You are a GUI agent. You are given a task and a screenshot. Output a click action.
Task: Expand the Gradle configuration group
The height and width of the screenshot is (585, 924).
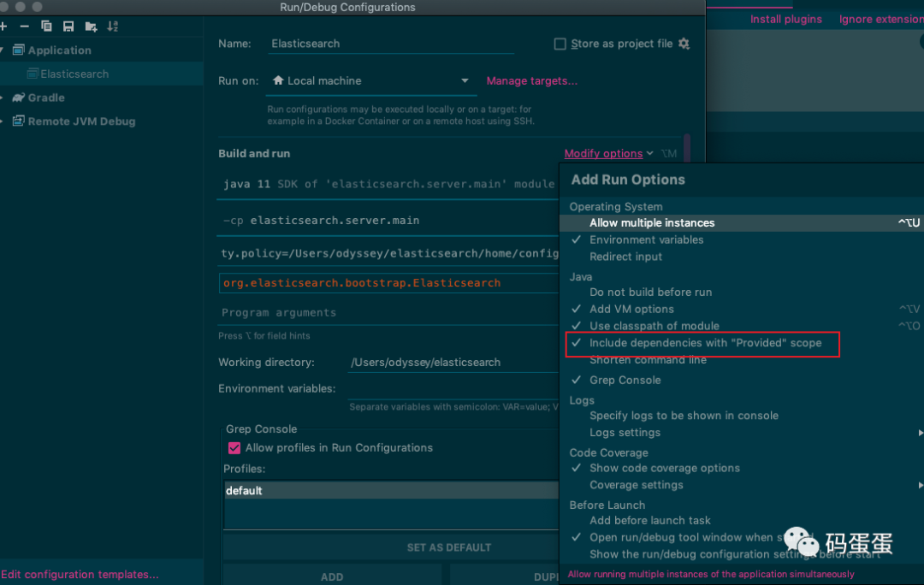[2, 97]
